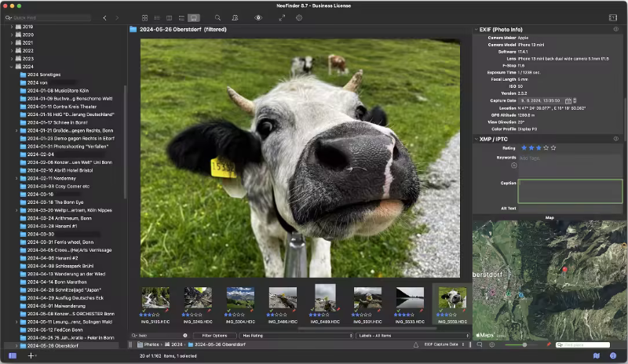Viewport: 628px width, 364px height.
Task: Toggle the QuickLook eye preview
Action: coord(258,18)
